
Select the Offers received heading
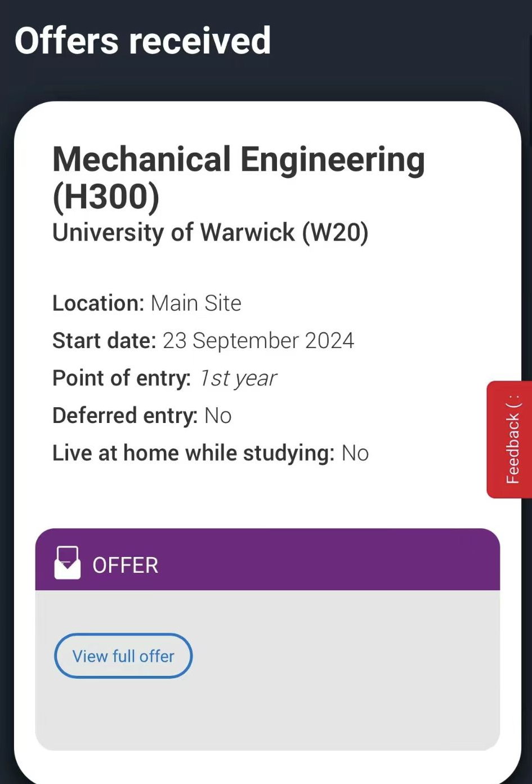pos(142,41)
